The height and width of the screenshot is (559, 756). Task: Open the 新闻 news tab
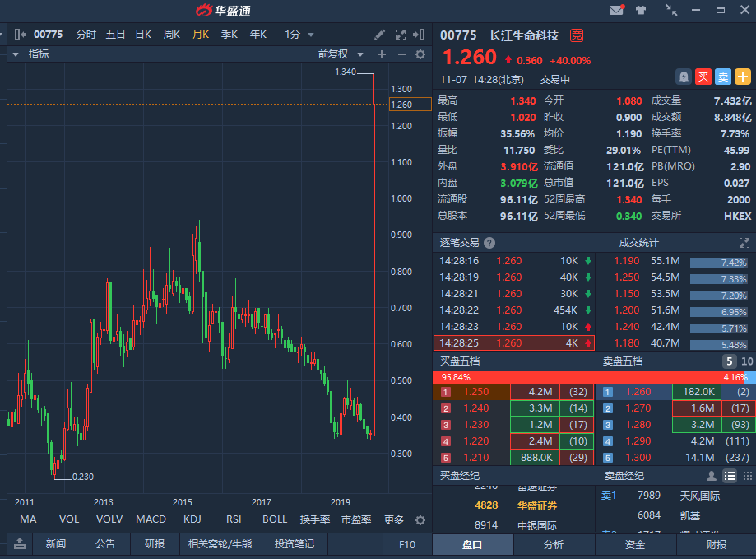point(56,544)
